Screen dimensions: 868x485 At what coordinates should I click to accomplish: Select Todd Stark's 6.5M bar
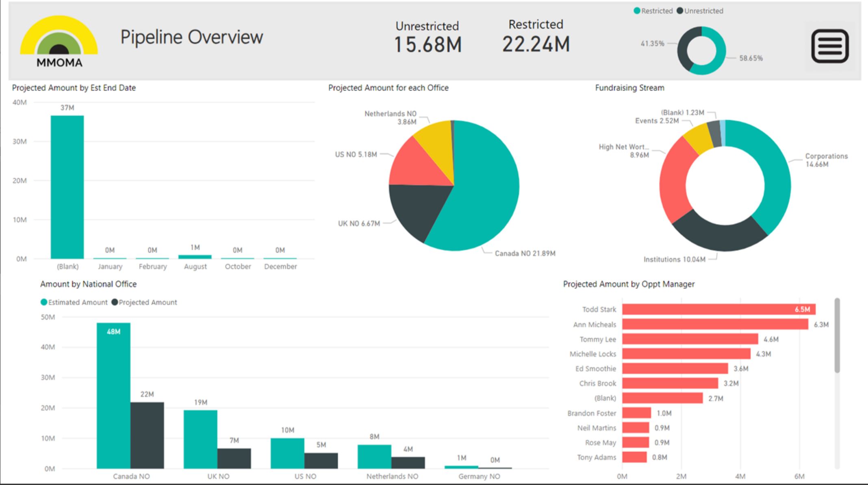[x=711, y=309]
